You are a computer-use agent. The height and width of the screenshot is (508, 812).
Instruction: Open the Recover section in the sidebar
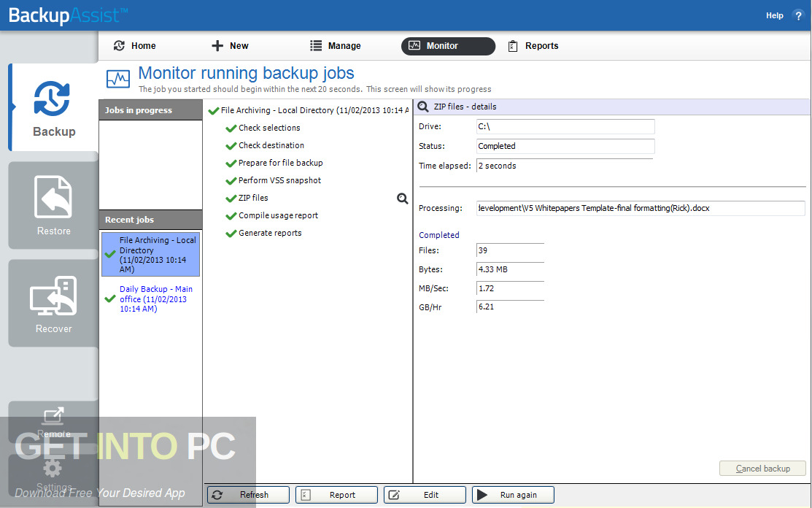pyautogui.click(x=53, y=304)
